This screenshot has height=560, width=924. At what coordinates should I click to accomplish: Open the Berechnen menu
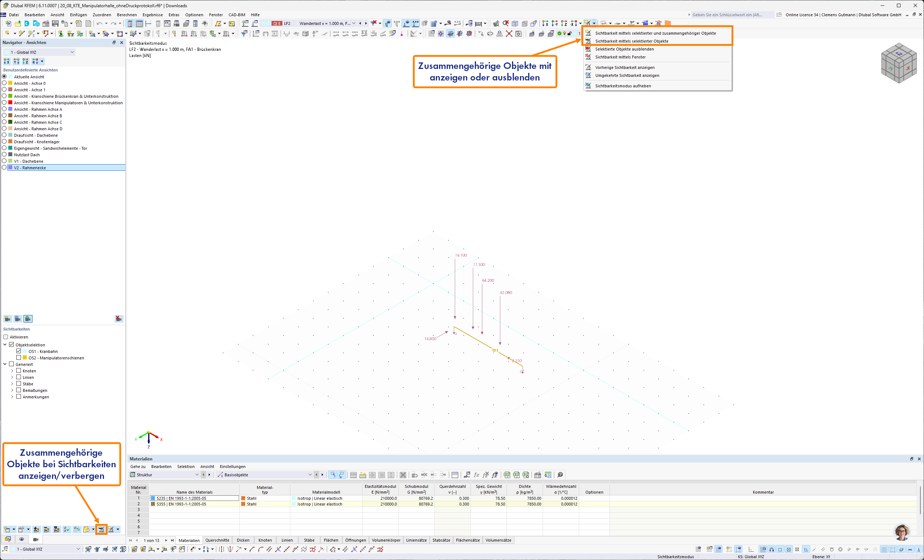[x=126, y=15]
